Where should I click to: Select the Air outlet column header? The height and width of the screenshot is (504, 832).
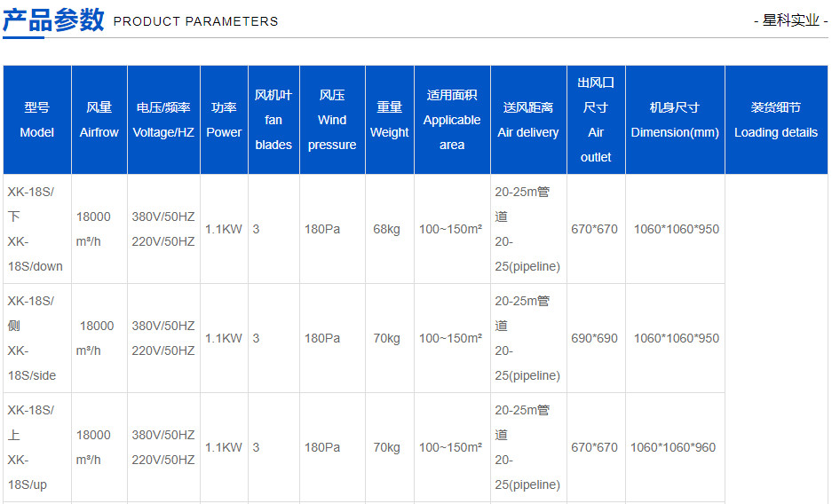pyautogui.click(x=596, y=120)
